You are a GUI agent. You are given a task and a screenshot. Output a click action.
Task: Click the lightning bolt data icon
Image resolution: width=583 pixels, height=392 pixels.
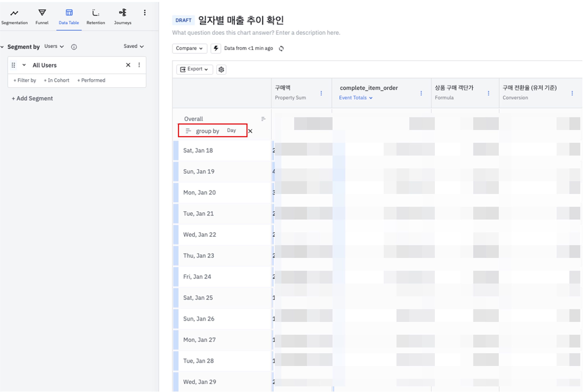tap(216, 48)
